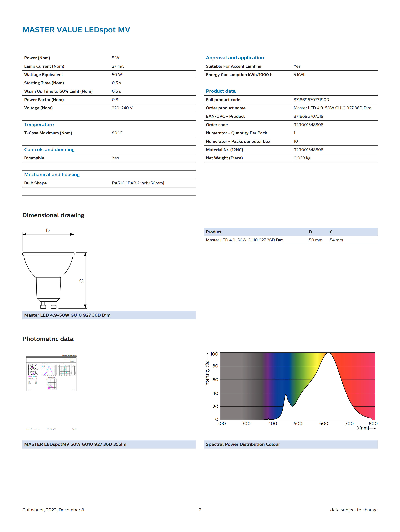Select the 50 W wattage equivalent value

coord(117,75)
